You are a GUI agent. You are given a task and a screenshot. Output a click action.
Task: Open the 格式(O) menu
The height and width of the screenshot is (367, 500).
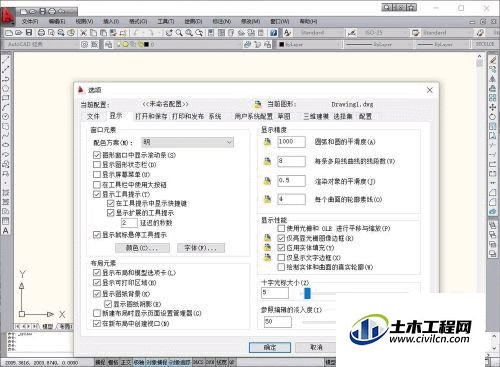point(138,21)
